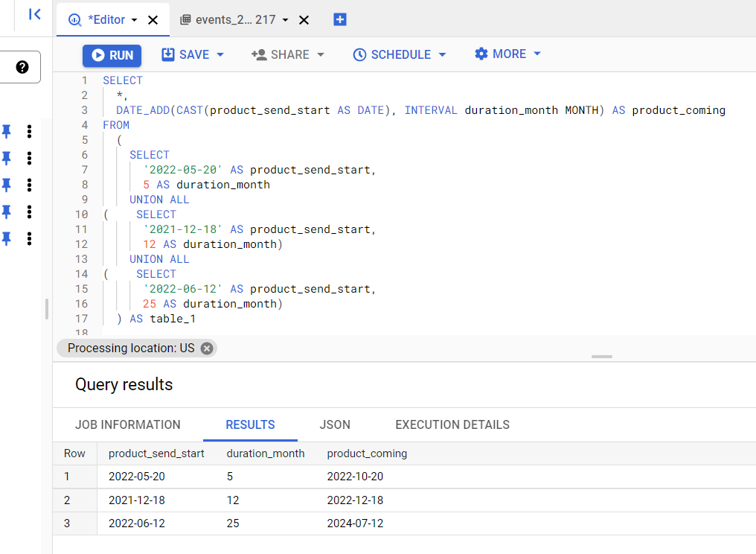
Task: Open the help question mark icon
Action: [x=22, y=67]
